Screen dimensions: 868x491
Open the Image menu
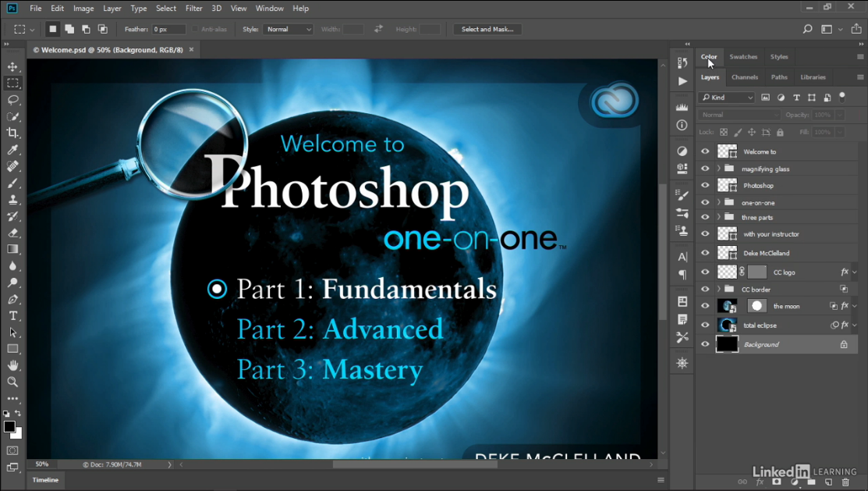point(83,9)
